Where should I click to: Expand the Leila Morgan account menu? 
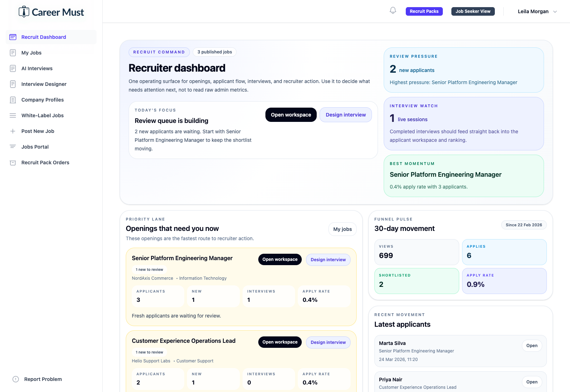coord(537,11)
